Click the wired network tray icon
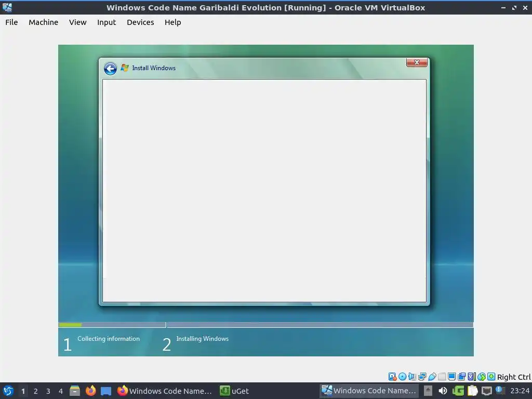Image resolution: width=532 pixels, height=399 pixels. (486, 391)
